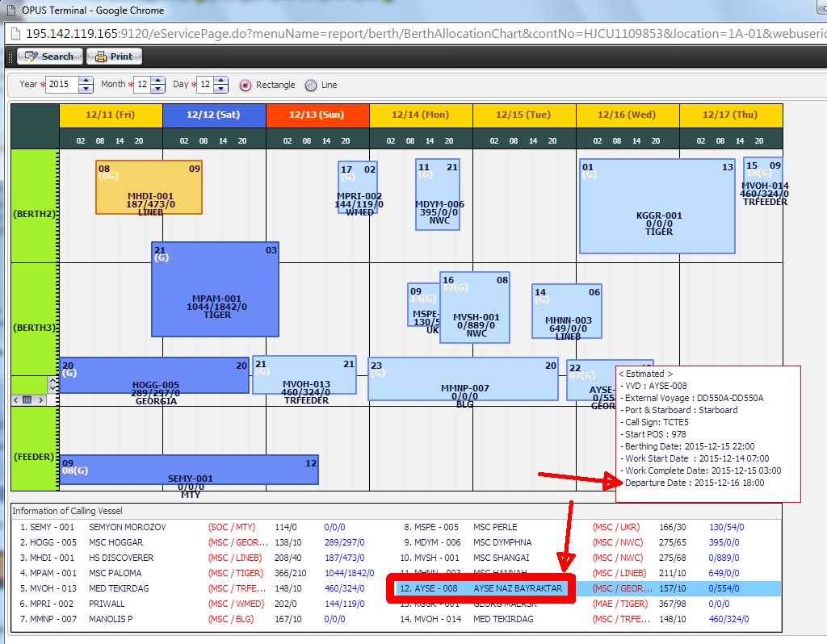827x644 pixels.
Task: Select AYSE NAZ BAYRAKTAR in vessel list
Action: click(517, 589)
